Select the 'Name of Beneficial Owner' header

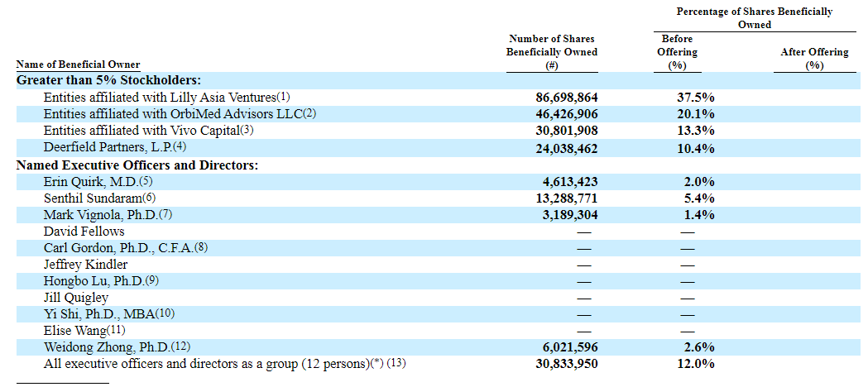(x=78, y=64)
